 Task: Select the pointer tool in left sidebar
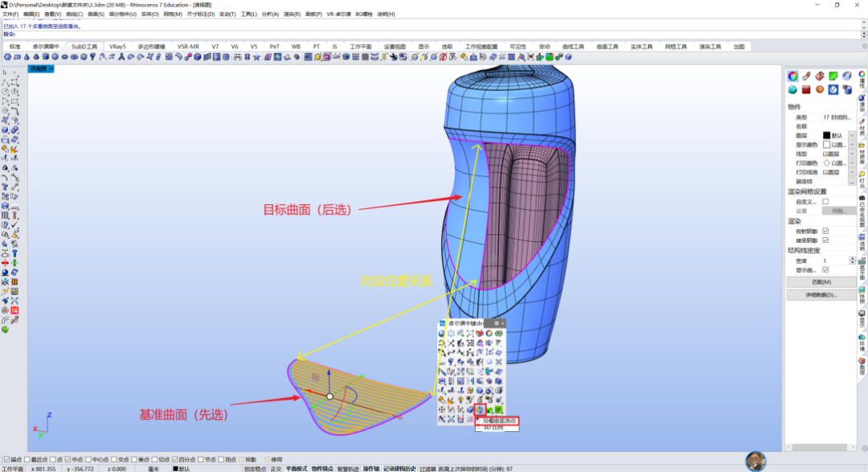point(5,72)
